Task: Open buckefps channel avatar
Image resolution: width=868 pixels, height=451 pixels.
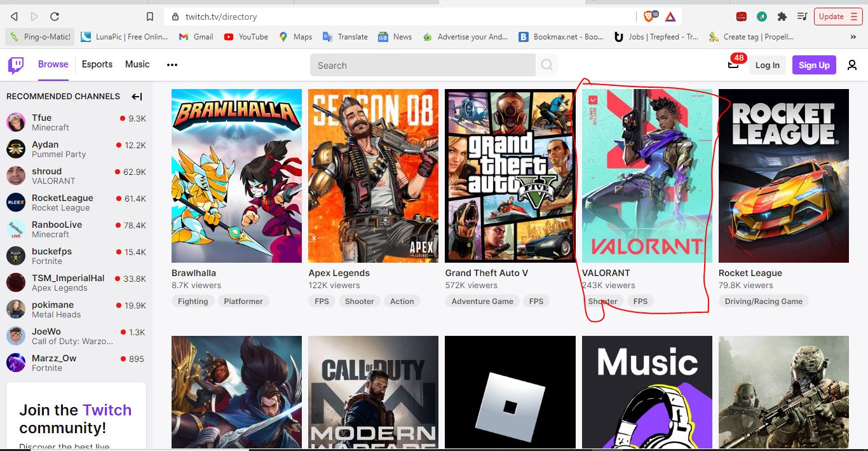Action: [16, 256]
